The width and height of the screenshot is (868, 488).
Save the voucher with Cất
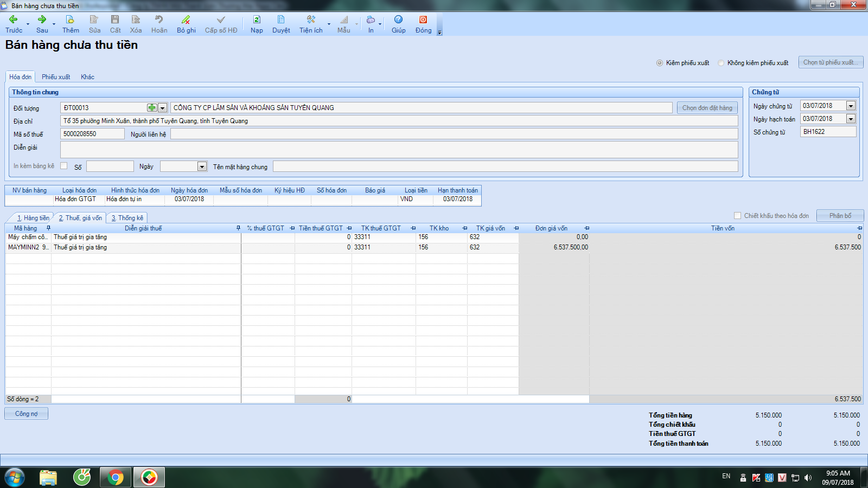coord(115,24)
